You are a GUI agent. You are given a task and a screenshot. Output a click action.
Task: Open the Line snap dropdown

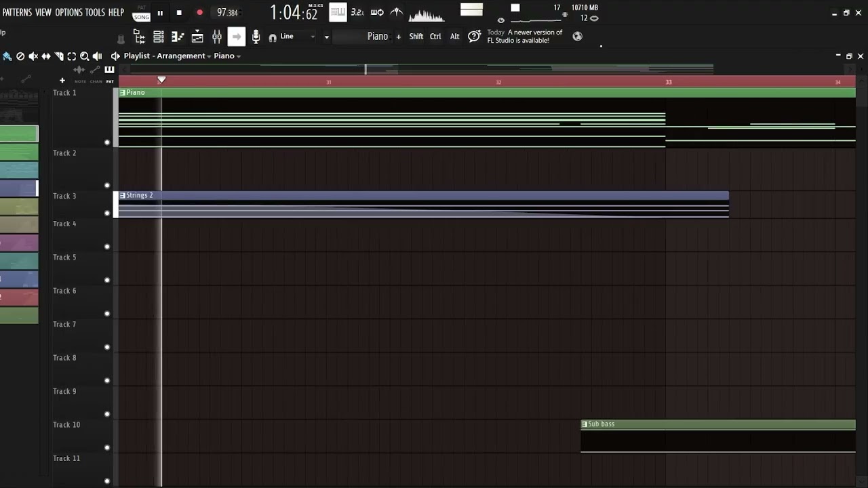(x=297, y=37)
